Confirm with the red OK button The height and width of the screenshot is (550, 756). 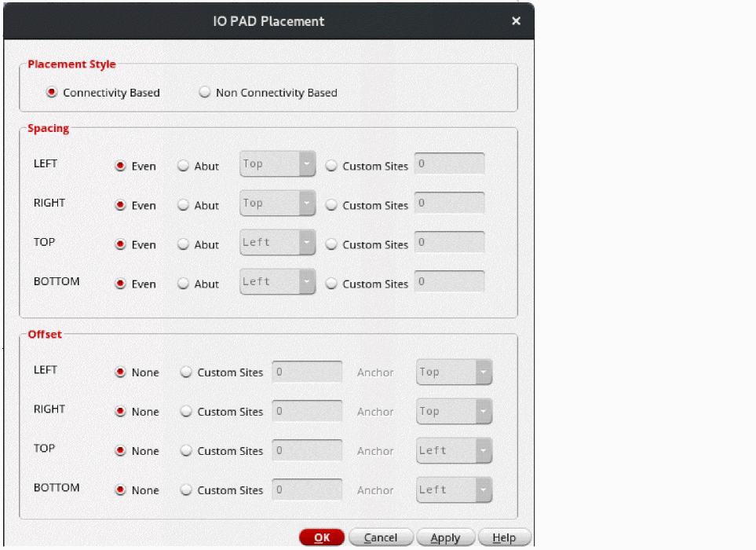(322, 537)
